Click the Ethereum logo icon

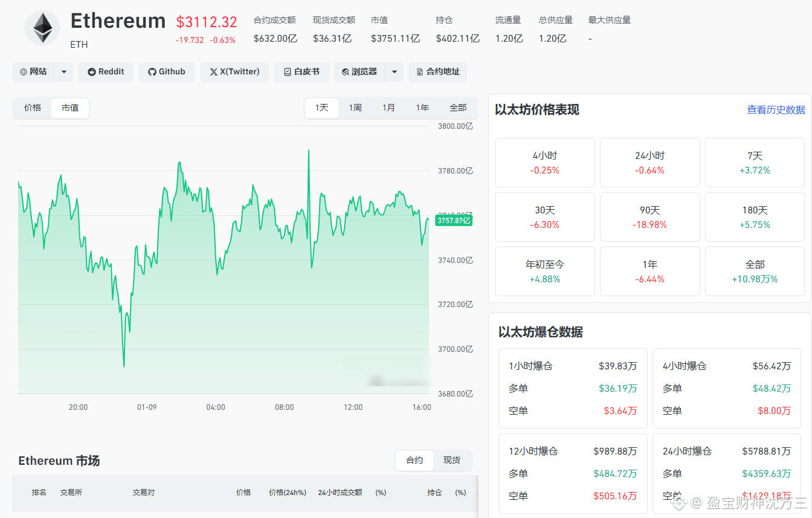42,28
